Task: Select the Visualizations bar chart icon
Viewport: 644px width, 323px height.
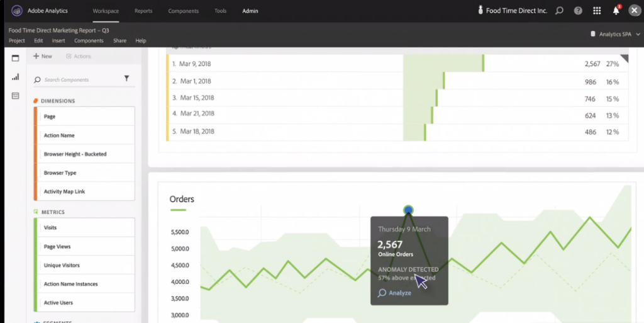Action: click(15, 77)
